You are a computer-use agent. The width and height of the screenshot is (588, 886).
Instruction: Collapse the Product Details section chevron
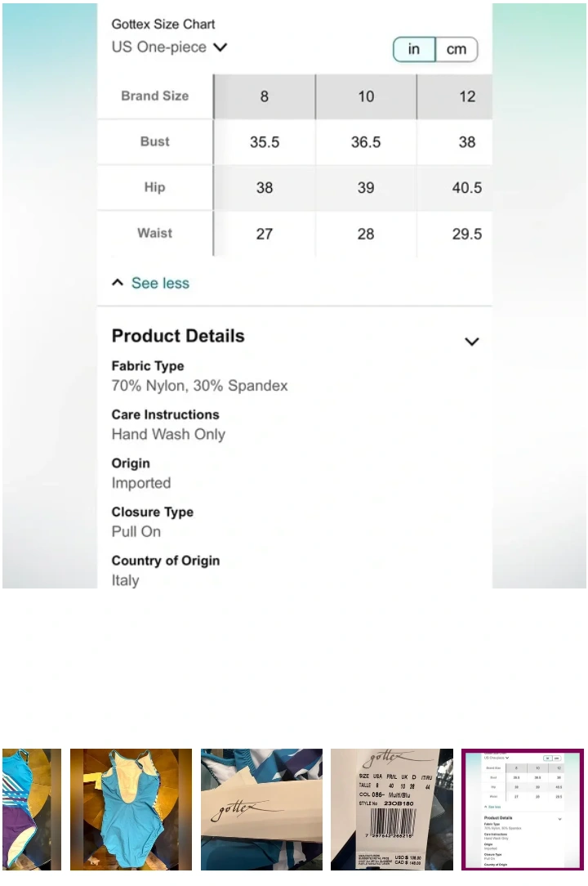tap(471, 341)
